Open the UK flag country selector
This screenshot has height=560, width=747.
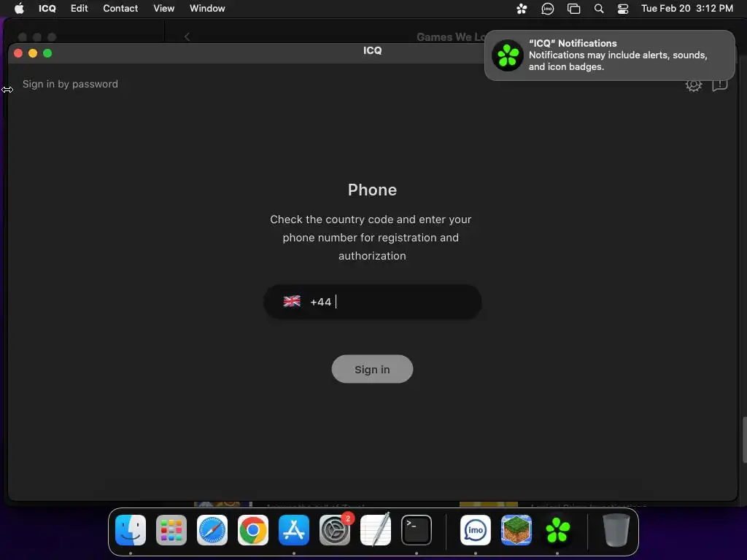292,301
